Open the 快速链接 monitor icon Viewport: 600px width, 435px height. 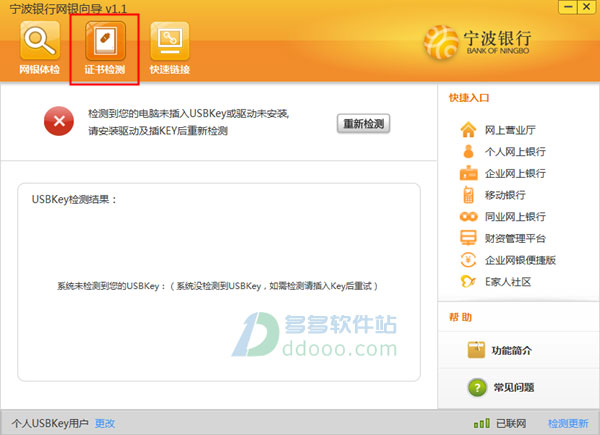[x=170, y=41]
